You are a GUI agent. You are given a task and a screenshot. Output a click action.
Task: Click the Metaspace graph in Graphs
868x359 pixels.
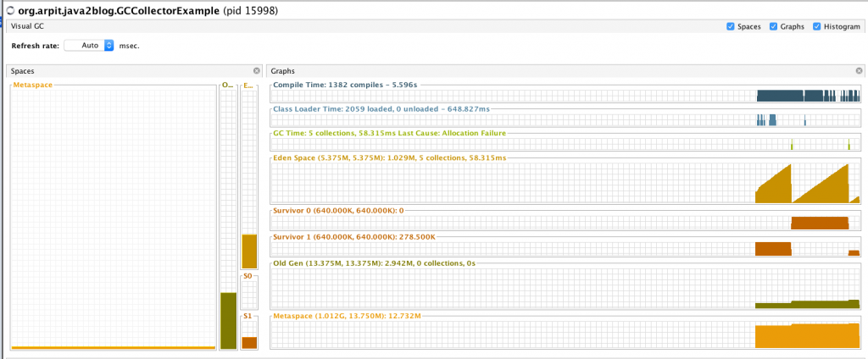coord(565,333)
